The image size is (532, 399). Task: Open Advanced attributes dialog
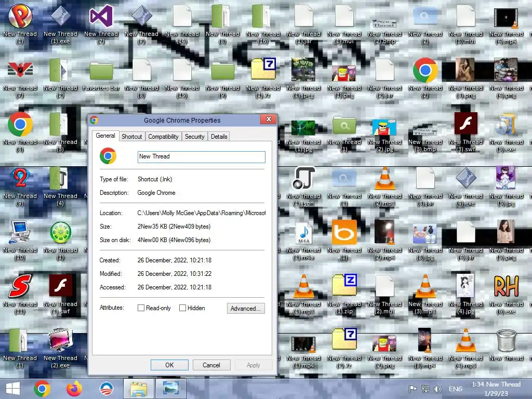[x=246, y=308]
